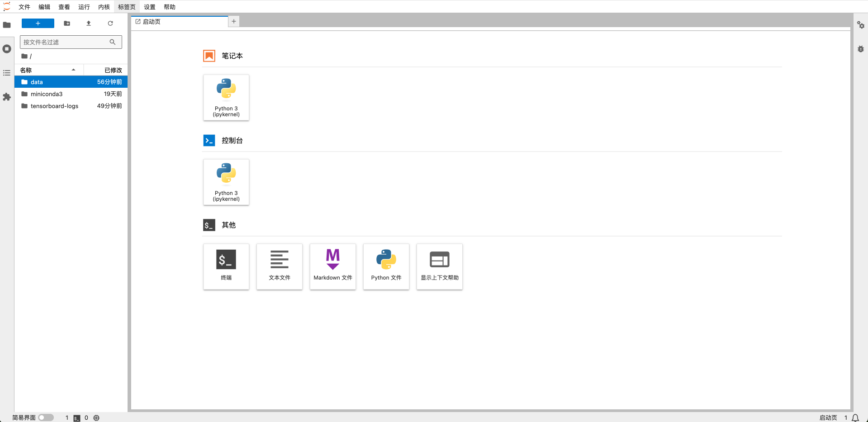Click the upload files icon
Image resolution: width=868 pixels, height=422 pixels.
tap(89, 23)
